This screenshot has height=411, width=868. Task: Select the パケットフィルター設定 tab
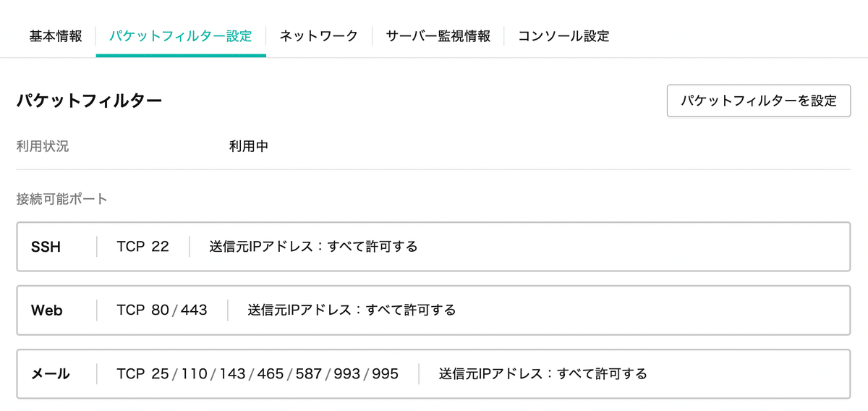click(180, 35)
